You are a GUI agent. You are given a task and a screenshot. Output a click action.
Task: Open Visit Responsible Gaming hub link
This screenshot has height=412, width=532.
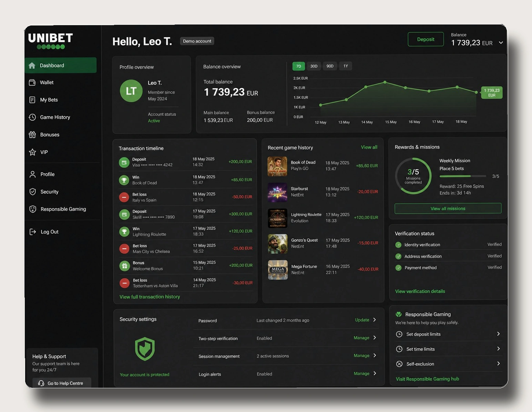[428, 379]
